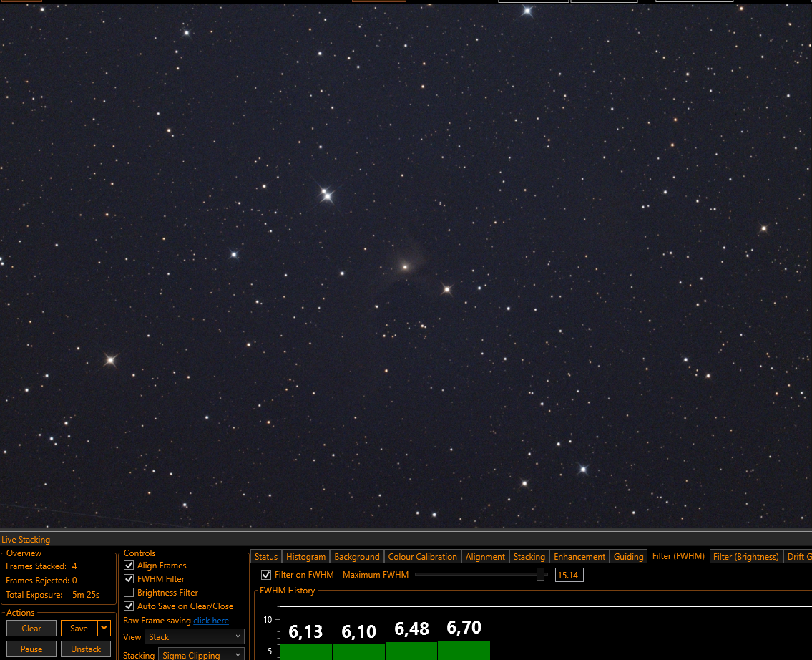The width and height of the screenshot is (812, 660).
Task: Click the 'Frames Rejected: 0' text
Action: click(x=41, y=581)
